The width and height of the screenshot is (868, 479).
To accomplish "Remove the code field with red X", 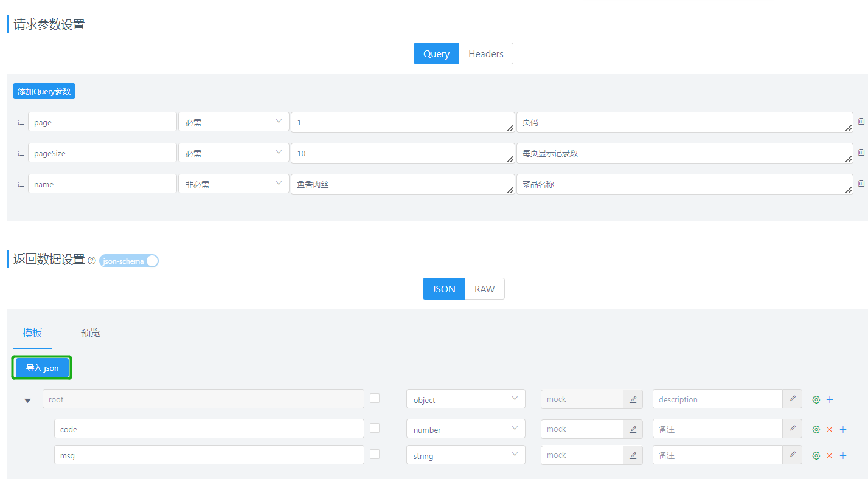I will (x=830, y=430).
